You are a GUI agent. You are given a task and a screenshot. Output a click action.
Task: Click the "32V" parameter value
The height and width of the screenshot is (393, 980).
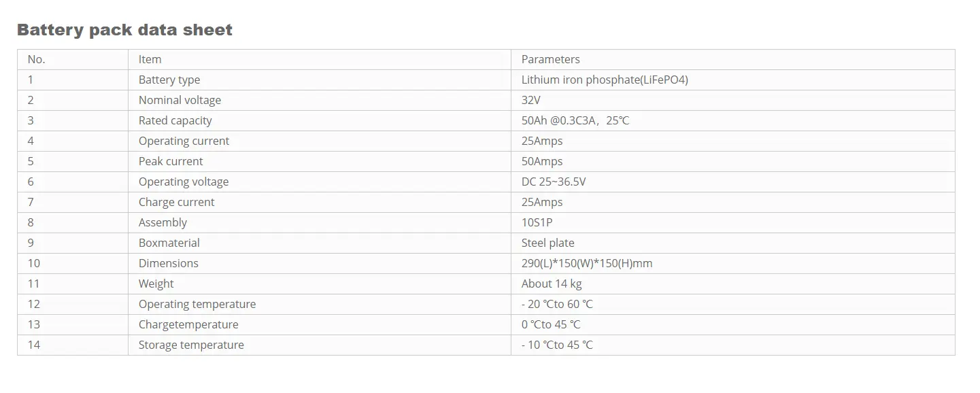tap(531, 101)
